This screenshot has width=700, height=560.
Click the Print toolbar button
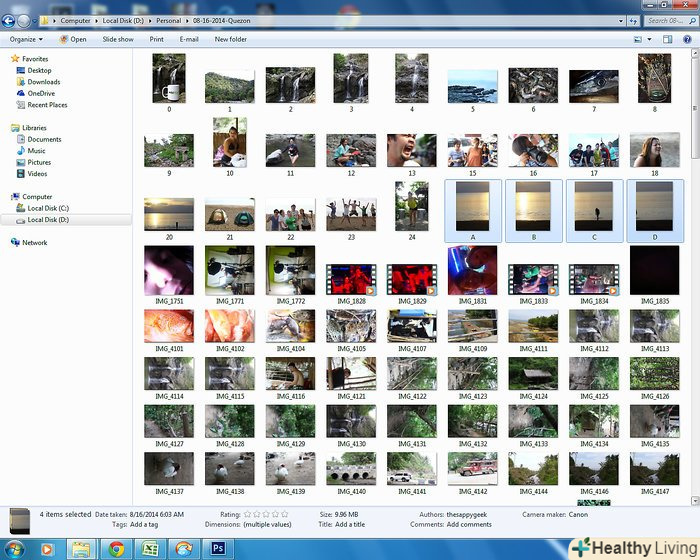coord(156,39)
